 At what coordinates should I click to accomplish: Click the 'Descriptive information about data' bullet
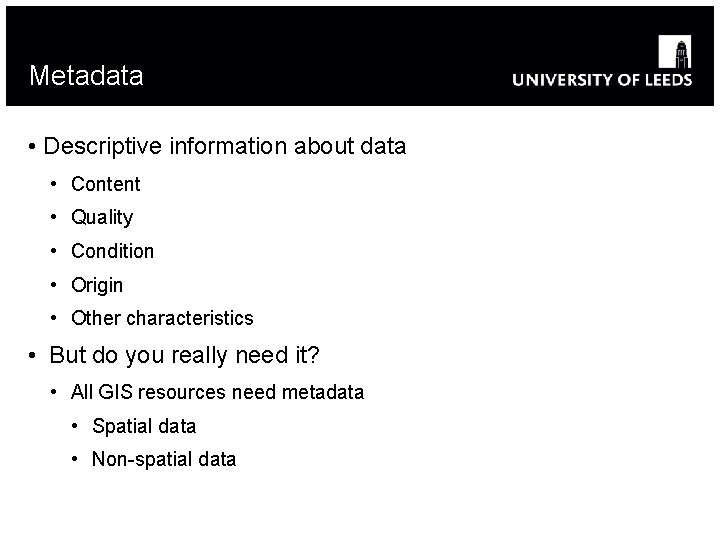tap(225, 146)
